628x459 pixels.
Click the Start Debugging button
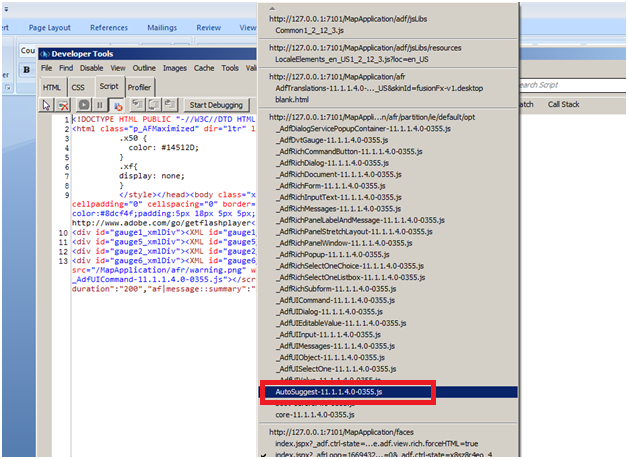point(215,105)
